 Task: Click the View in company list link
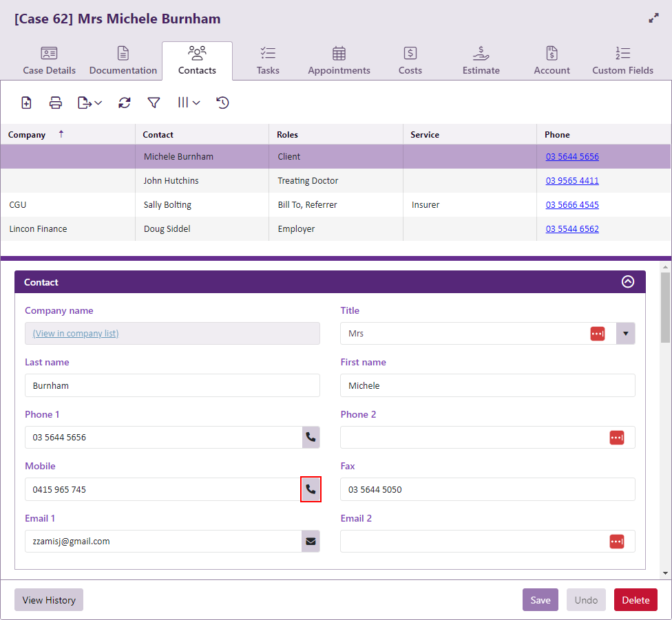point(76,333)
